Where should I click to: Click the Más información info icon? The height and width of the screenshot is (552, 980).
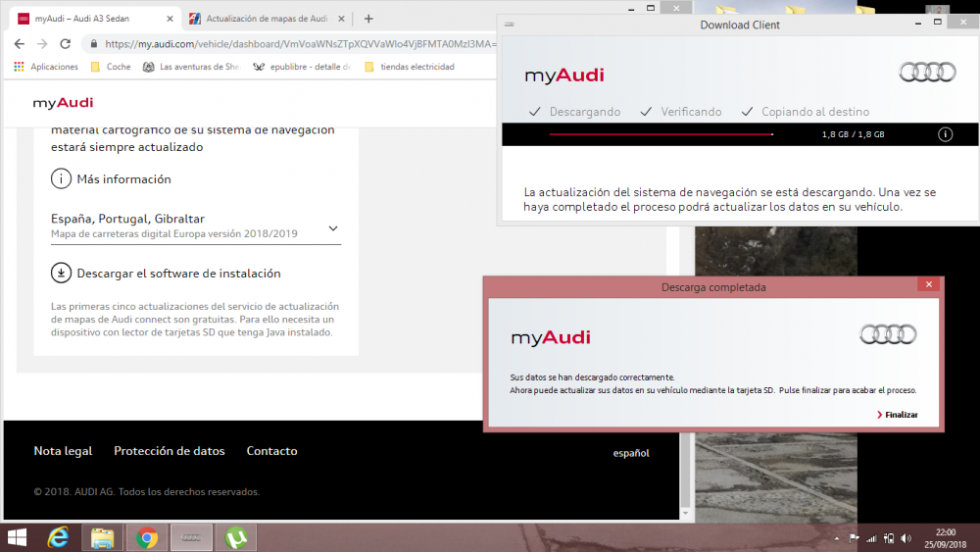point(61,178)
